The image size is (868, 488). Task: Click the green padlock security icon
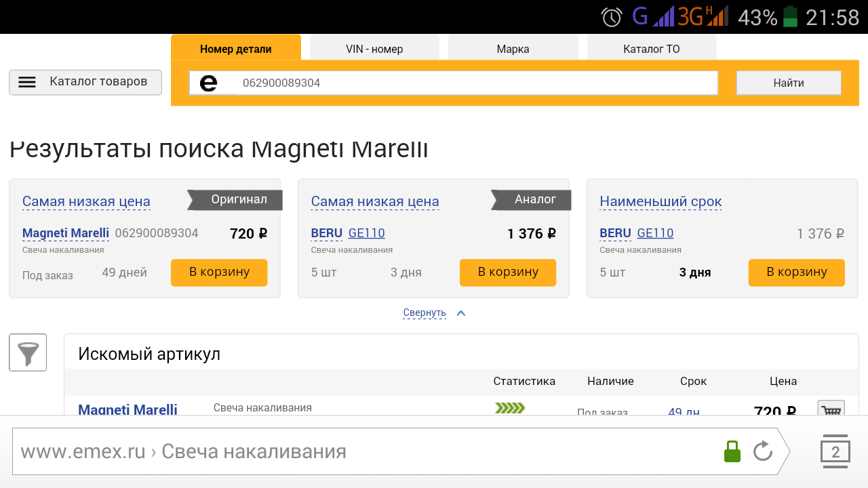732,451
